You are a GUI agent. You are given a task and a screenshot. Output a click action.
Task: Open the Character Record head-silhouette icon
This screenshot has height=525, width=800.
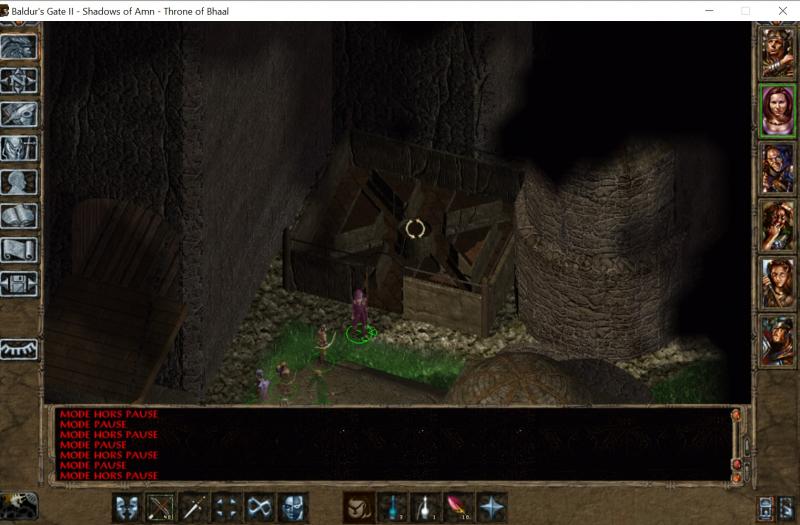pos(19,182)
